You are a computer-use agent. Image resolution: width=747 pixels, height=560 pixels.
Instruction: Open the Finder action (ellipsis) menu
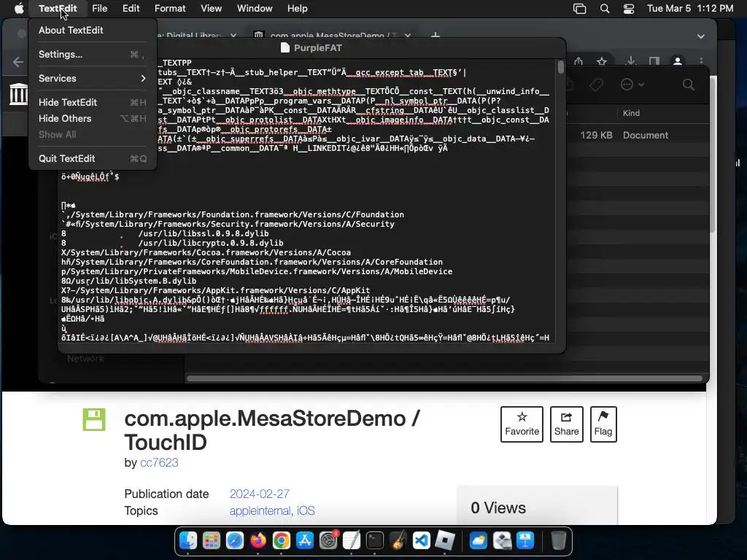[632, 85]
